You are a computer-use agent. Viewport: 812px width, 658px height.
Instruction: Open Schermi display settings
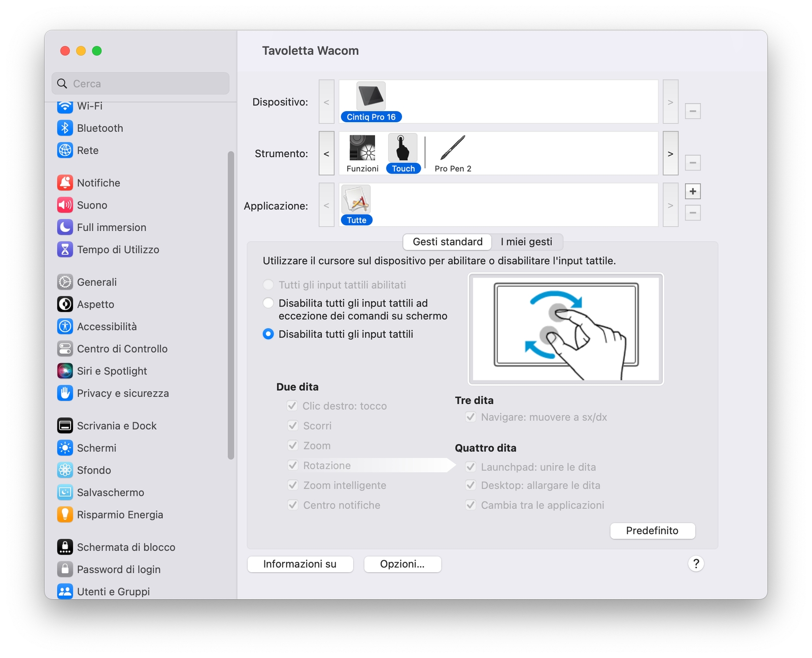coord(87,448)
